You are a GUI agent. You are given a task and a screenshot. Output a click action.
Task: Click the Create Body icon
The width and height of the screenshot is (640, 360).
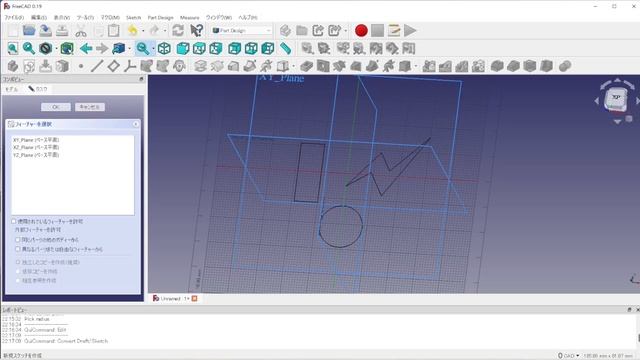point(13,66)
